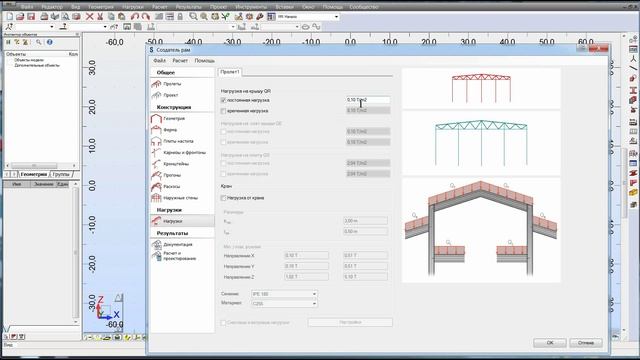Click the Save floppy disk icon
Image resolution: width=640 pixels, height=360 pixels.
click(31, 17)
